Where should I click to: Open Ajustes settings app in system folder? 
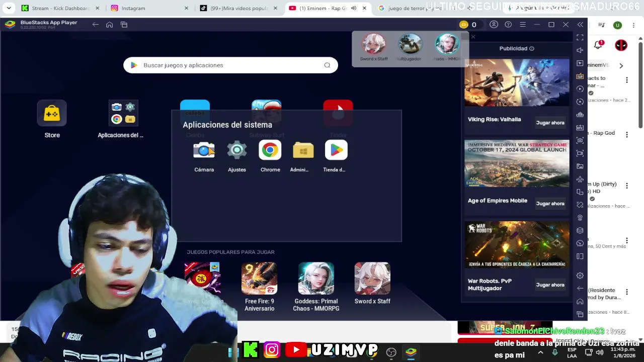point(237,150)
